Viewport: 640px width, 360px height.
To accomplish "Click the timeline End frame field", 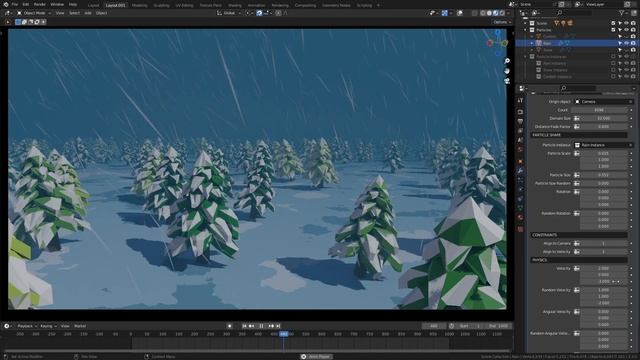I will click(499, 326).
